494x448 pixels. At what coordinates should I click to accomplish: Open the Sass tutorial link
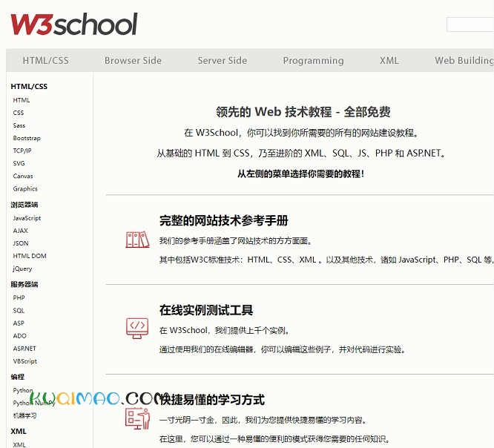click(x=19, y=125)
